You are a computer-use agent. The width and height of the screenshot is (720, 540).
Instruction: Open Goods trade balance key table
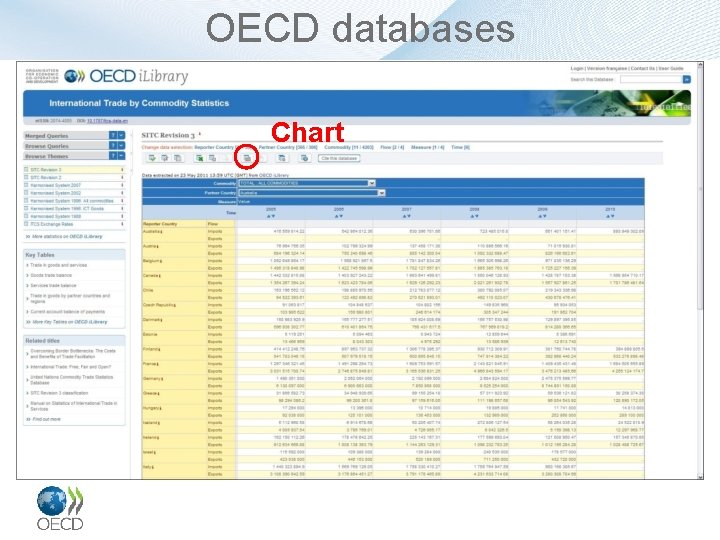pyautogui.click(x=51, y=275)
